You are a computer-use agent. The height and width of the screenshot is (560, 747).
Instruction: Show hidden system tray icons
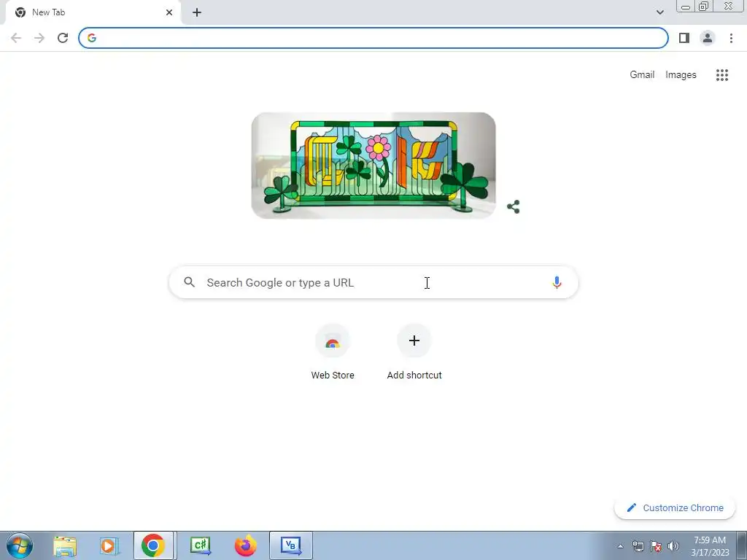(x=620, y=546)
